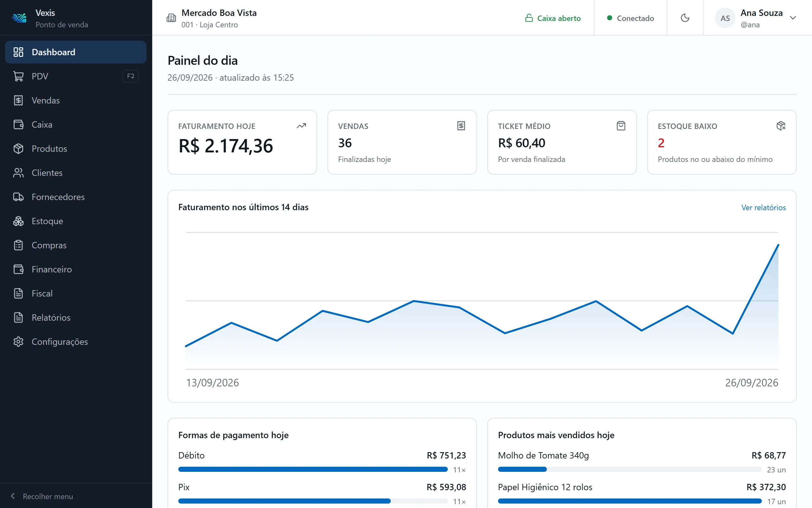Click the Papel Higiênico 12 rolos progress bar
812x508 pixels.
pos(630,501)
